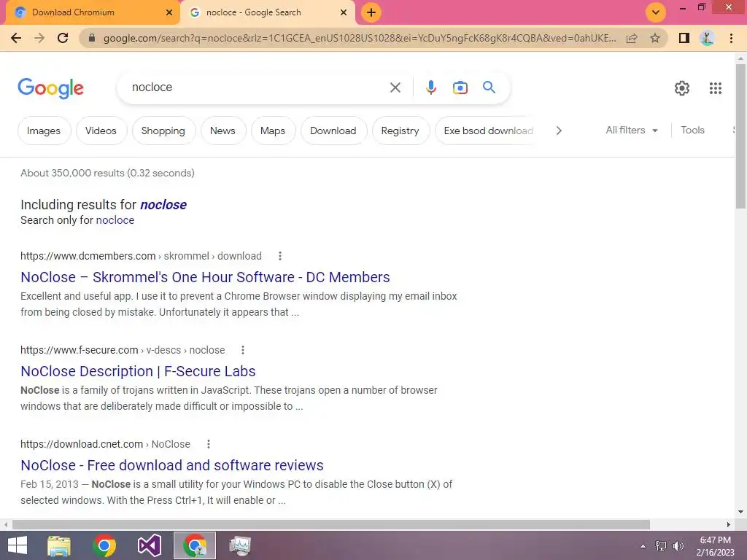
Task: Show hidden system tray icons
Action: [643, 546]
